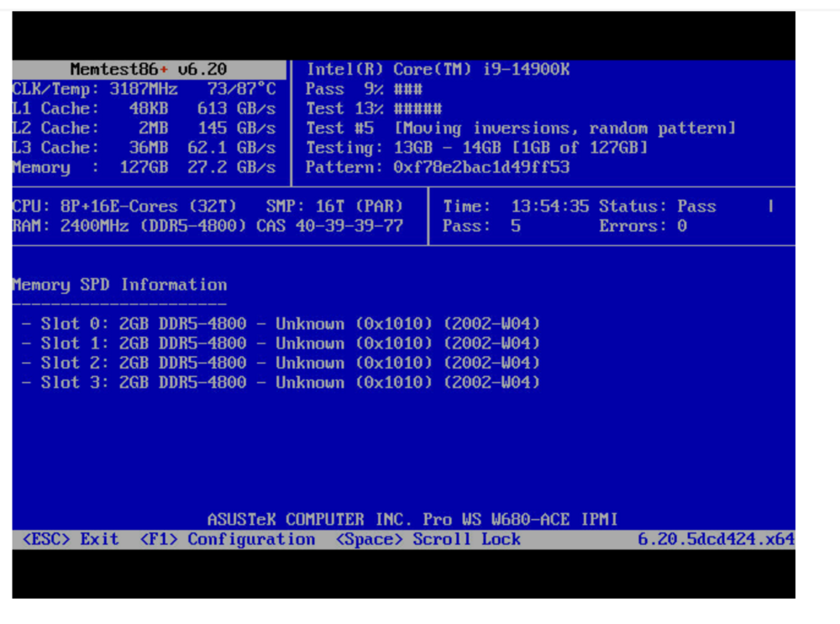The width and height of the screenshot is (840, 624).
Task: Select the Slot 0 2GB DDR5-4800 row
Action: (x=281, y=323)
